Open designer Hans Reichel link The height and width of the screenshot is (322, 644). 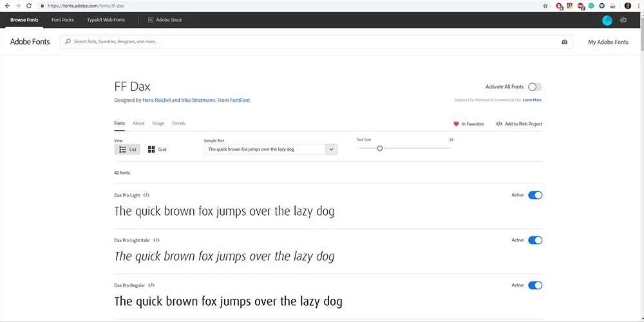[x=156, y=100]
